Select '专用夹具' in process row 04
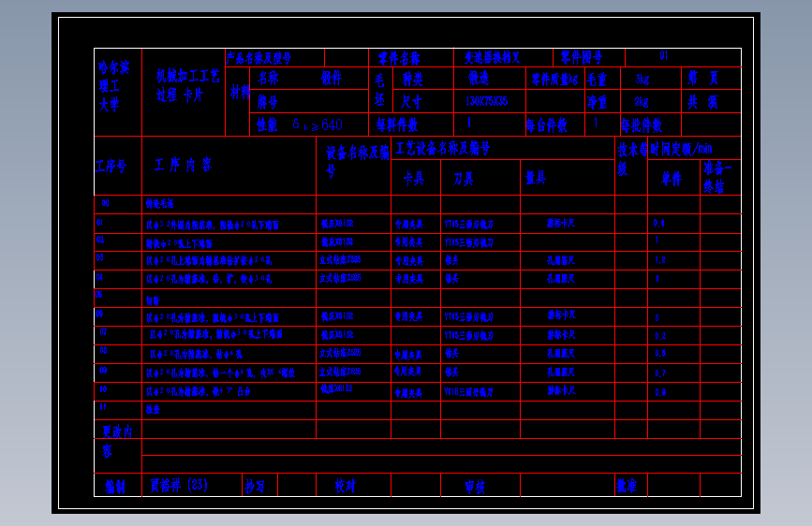 (408, 279)
